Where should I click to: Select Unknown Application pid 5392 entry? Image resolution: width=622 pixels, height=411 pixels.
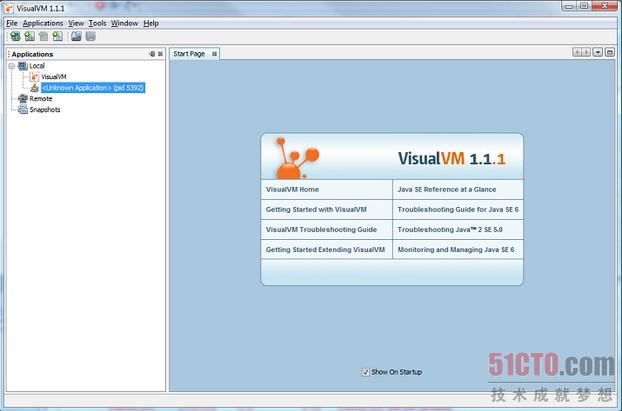tap(93, 88)
